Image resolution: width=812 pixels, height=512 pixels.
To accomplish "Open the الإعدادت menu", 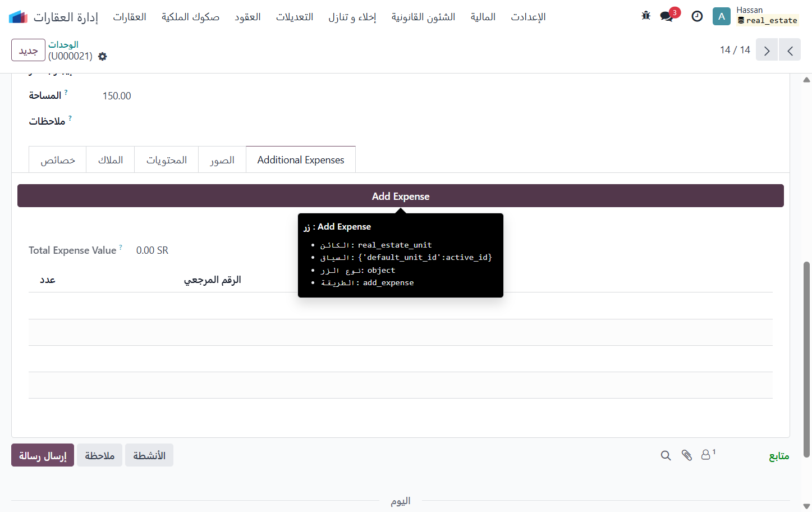I will coord(528,17).
